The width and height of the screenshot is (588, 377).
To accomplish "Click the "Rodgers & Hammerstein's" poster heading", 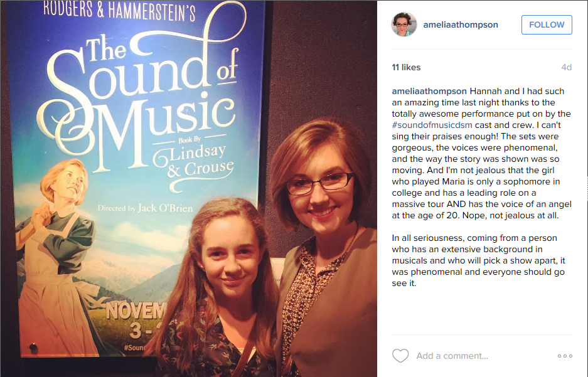I will (119, 11).
